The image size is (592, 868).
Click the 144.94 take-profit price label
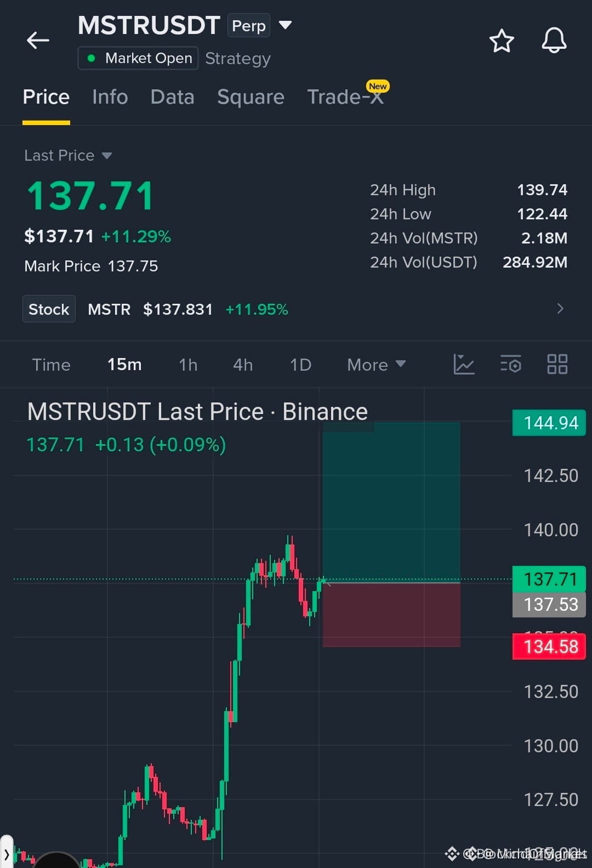[x=549, y=423]
